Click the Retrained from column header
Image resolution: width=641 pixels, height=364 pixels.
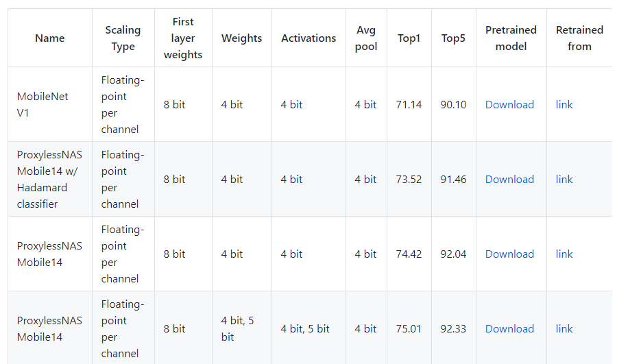pos(580,38)
